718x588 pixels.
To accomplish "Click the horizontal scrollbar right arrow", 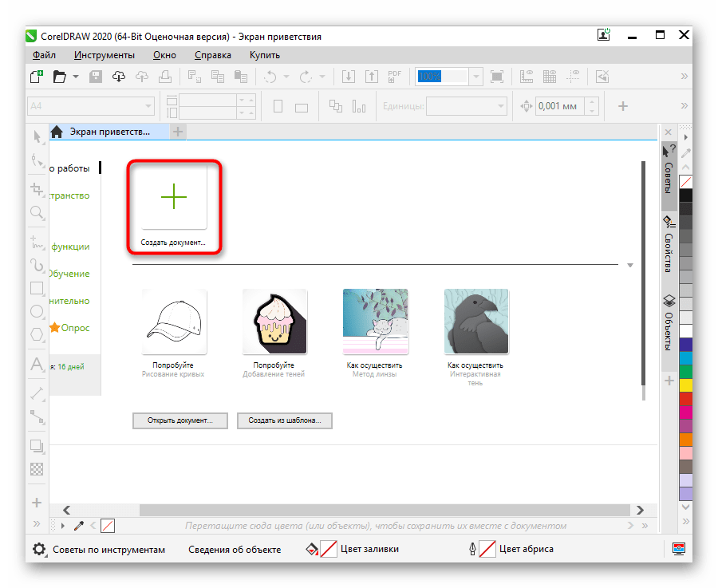I will (640, 510).
